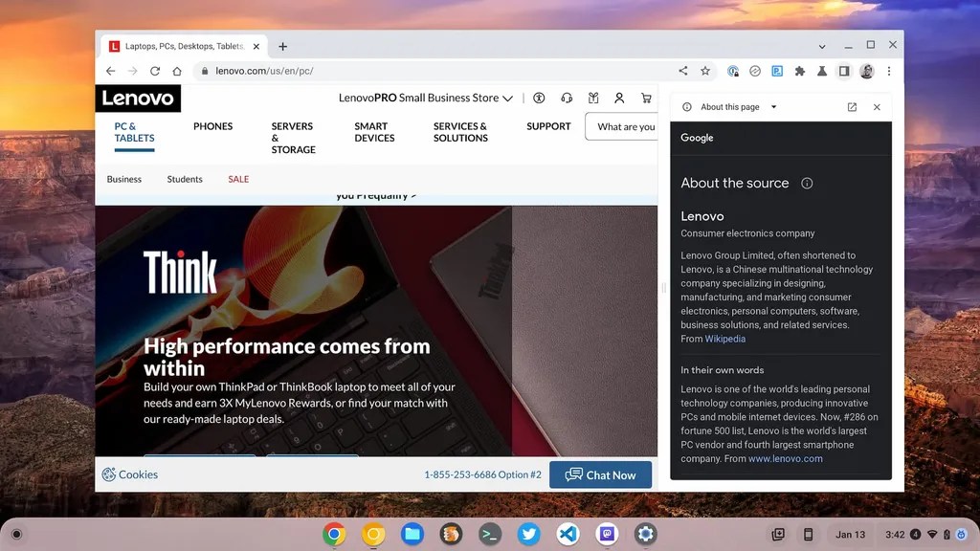
Task: Sign in via the account person icon
Action: 620,98
